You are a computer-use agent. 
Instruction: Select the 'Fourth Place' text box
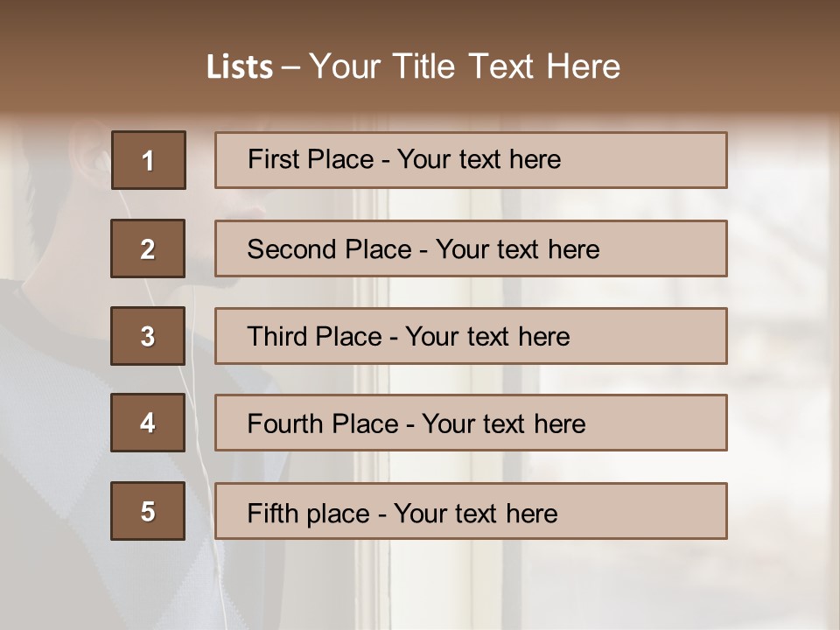[471, 423]
